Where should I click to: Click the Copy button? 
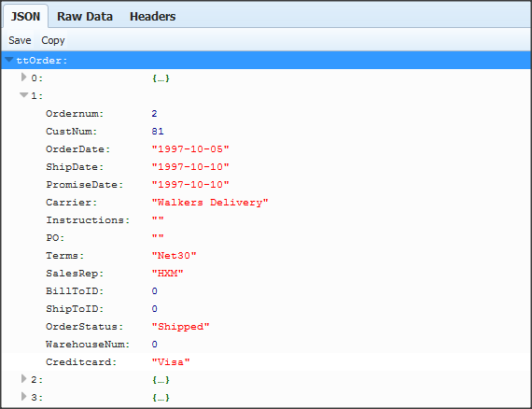click(53, 40)
